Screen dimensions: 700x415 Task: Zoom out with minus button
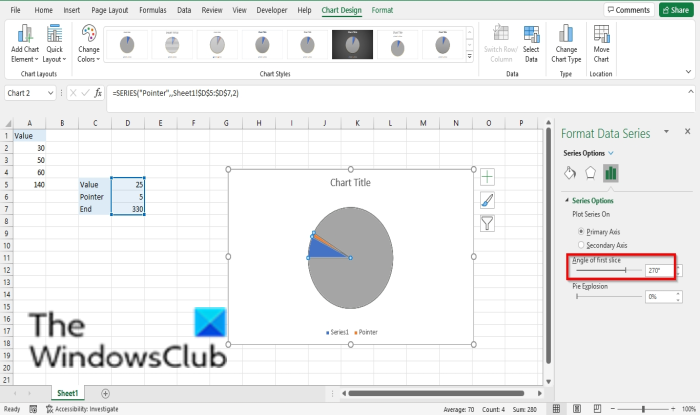(x=612, y=408)
